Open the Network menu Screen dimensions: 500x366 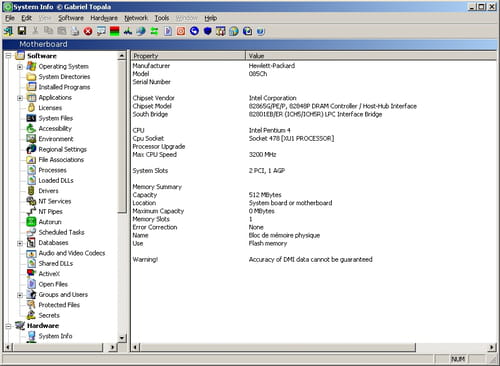(136, 18)
